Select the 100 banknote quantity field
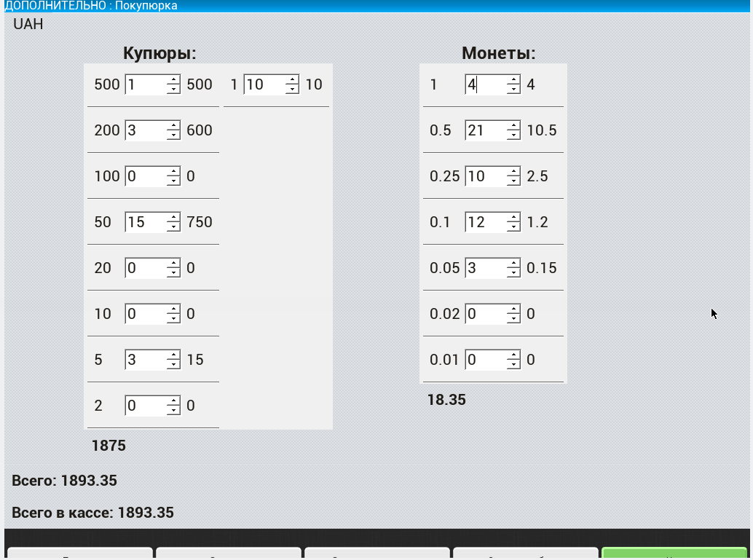Screen dimensions: 753x560 [x=146, y=176]
